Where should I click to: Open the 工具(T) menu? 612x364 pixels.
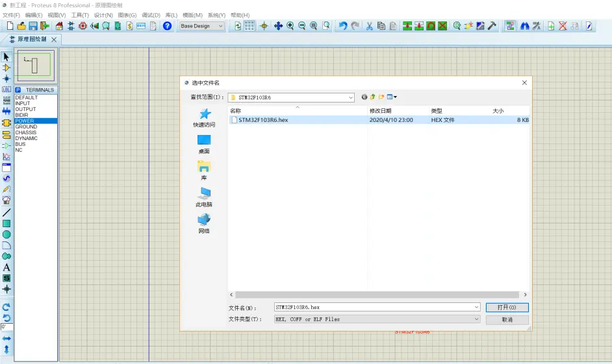80,15
